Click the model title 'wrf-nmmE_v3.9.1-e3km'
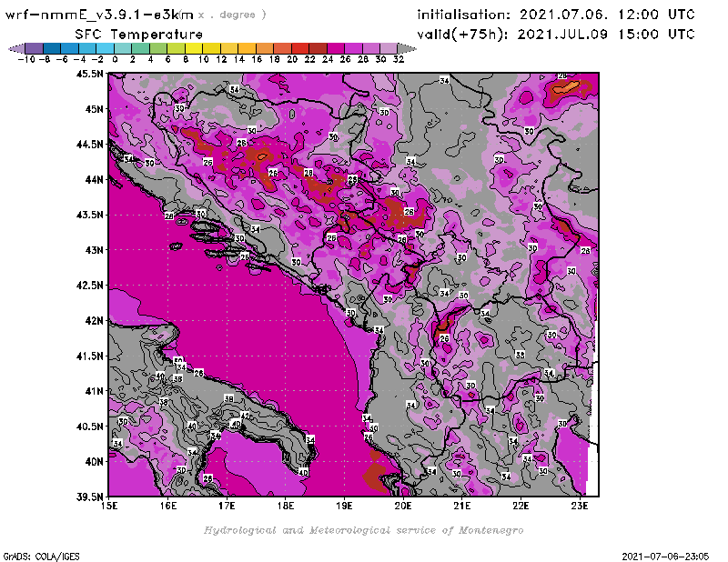The image size is (728, 562). pos(99,15)
